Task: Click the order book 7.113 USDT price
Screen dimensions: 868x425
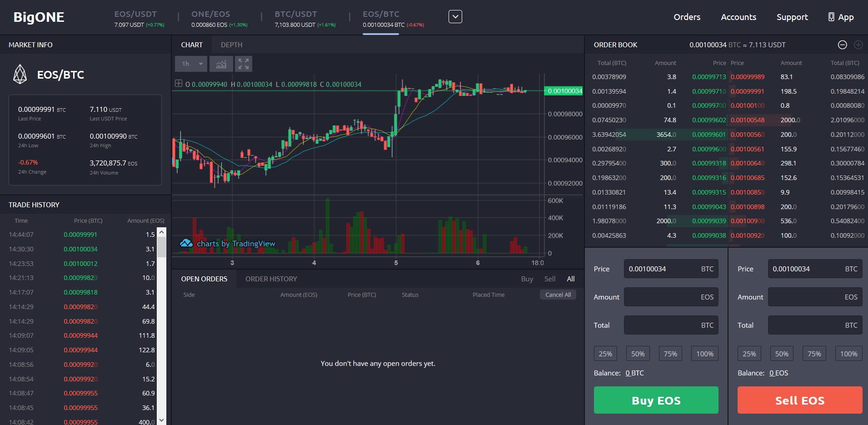Action: coord(767,45)
